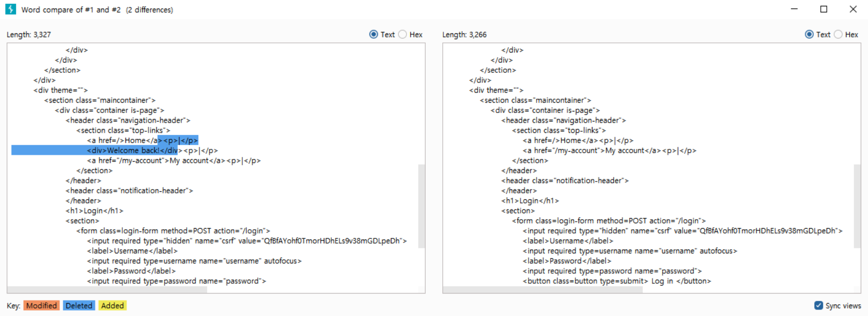Click the 'Key:' legend label

(x=13, y=305)
